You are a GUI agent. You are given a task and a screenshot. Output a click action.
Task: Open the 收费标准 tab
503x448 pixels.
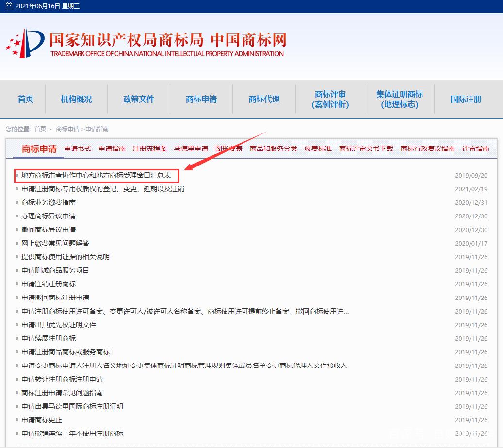318,149
